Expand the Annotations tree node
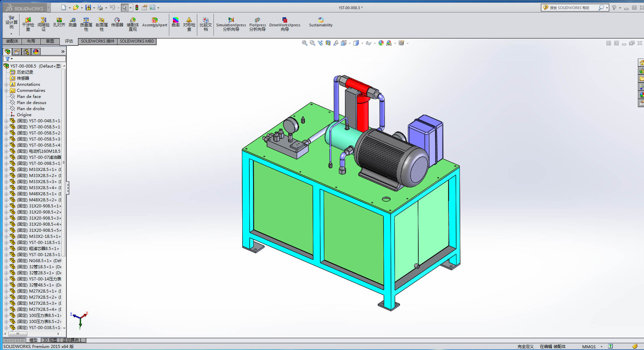644x350 pixels. [x=6, y=84]
